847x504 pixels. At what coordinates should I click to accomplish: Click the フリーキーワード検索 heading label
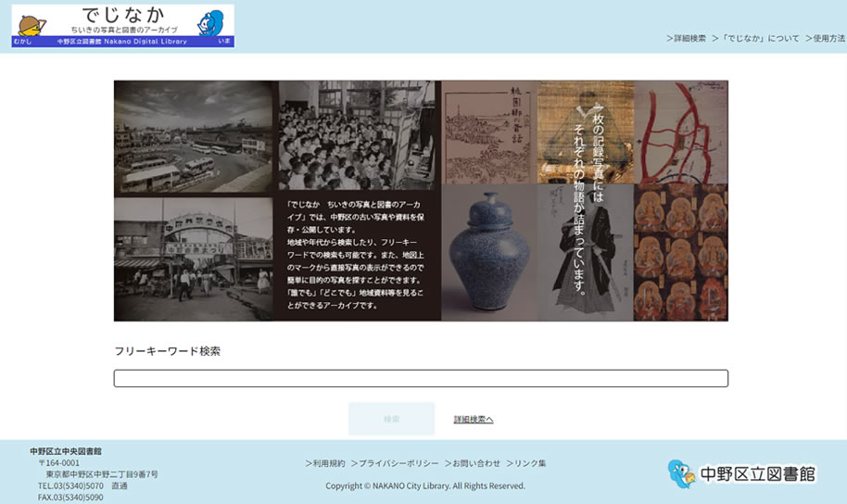(168, 351)
